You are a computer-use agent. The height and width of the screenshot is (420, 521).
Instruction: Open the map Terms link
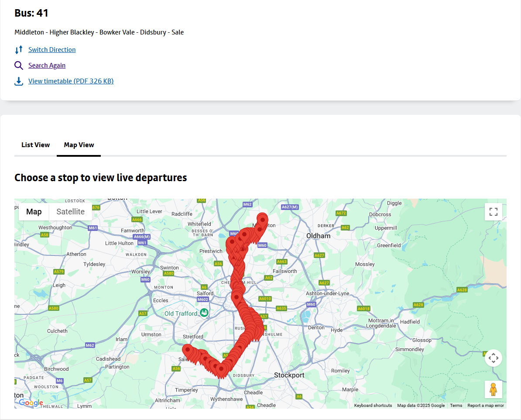pyautogui.click(x=456, y=405)
